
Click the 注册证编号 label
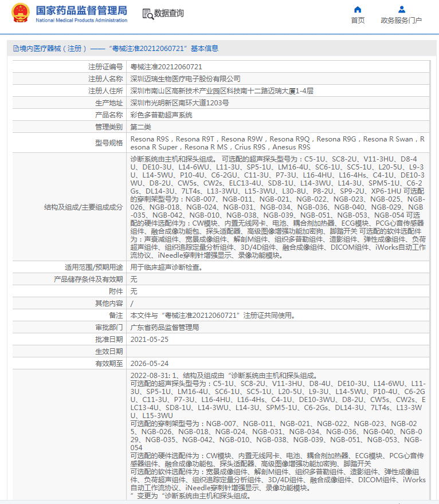coord(105,67)
